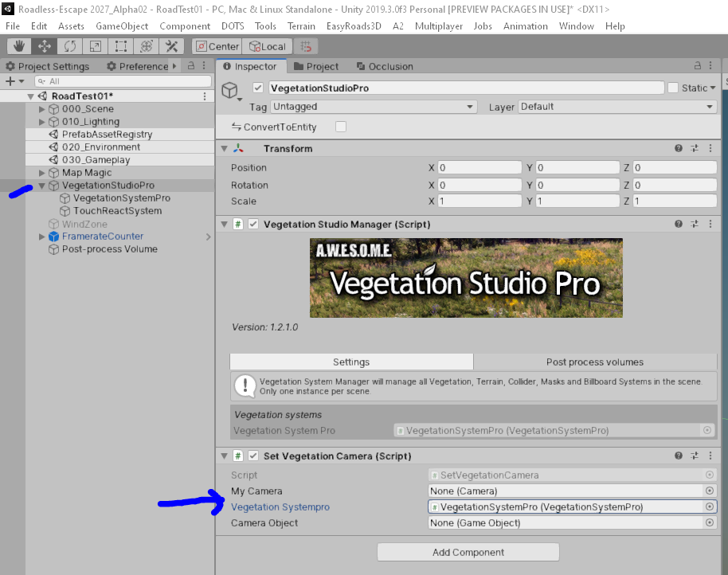Switch to the Project tab

tap(316, 66)
